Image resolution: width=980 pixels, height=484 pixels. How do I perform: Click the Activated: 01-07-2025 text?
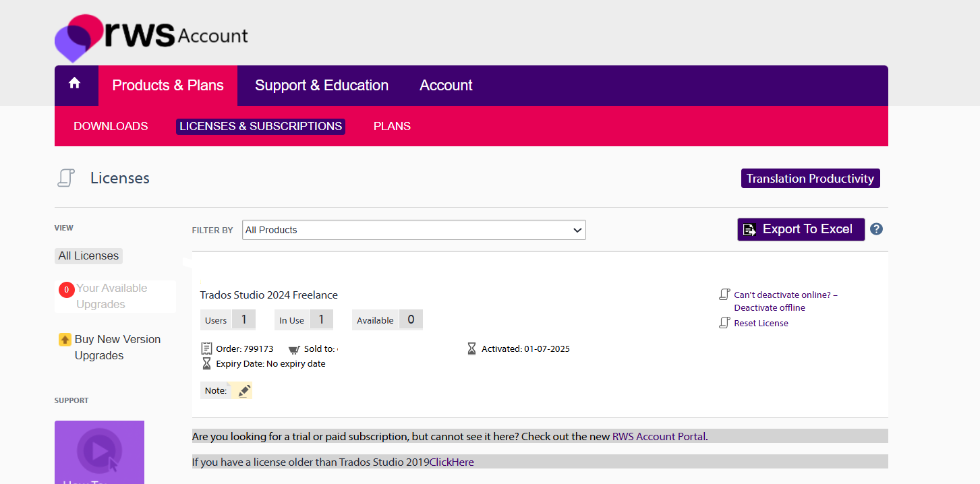pyautogui.click(x=525, y=349)
